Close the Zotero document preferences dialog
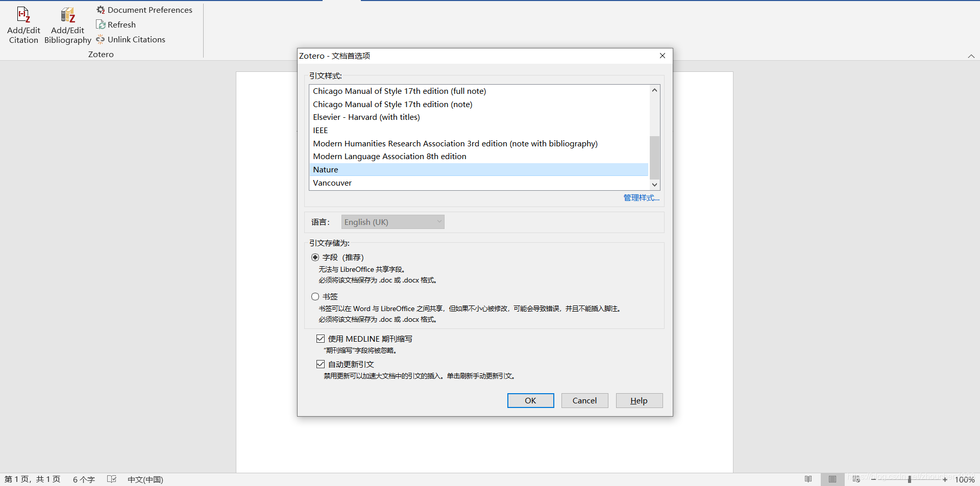 tap(663, 56)
